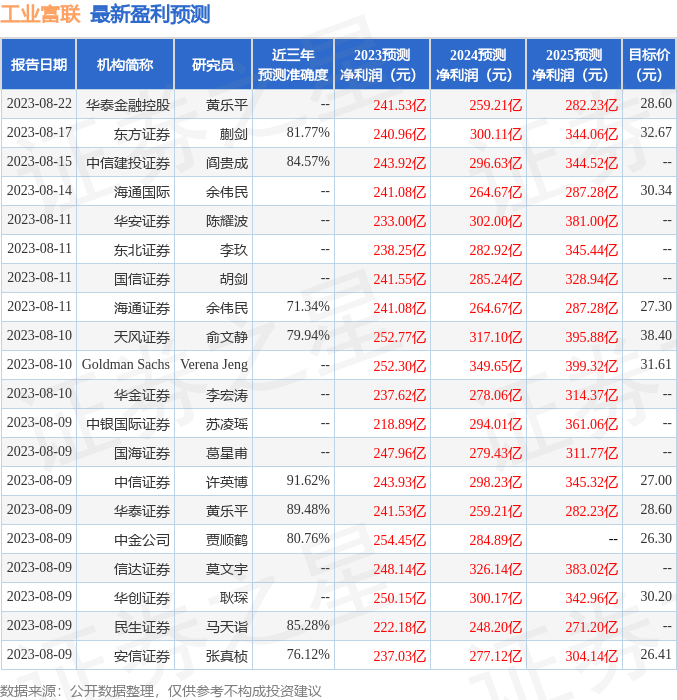677x700 pixels.
Task: Select researcher 苏凌瑶
Action: coord(227,424)
